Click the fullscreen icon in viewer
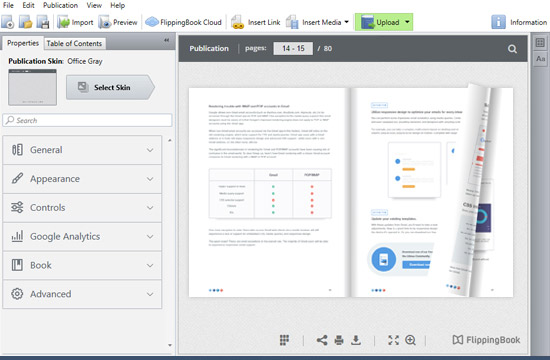 coord(394,340)
